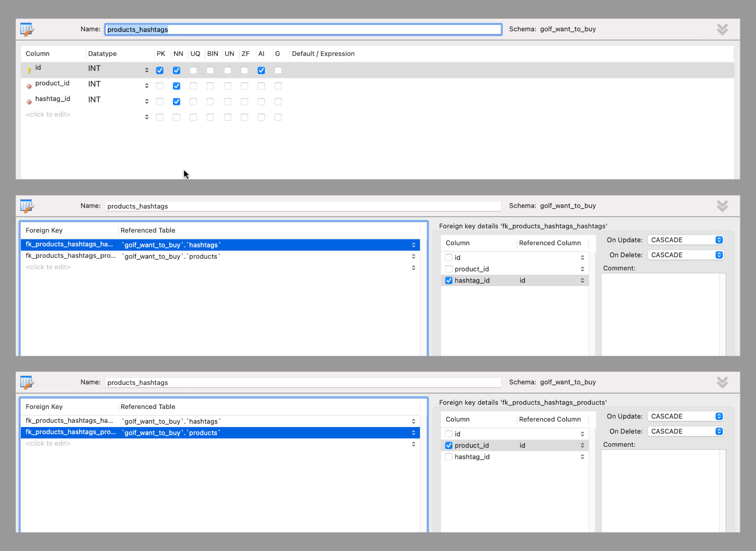Click the Datatype column header
756x551 pixels.
coord(102,54)
